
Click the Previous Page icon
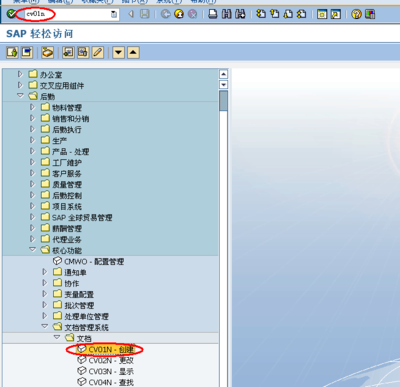(x=275, y=14)
